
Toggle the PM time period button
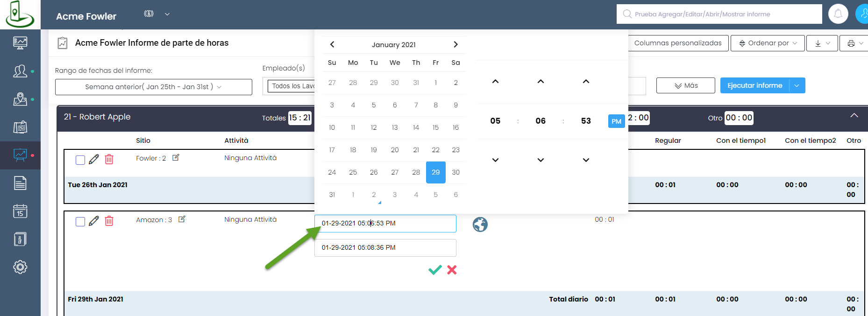[616, 121]
